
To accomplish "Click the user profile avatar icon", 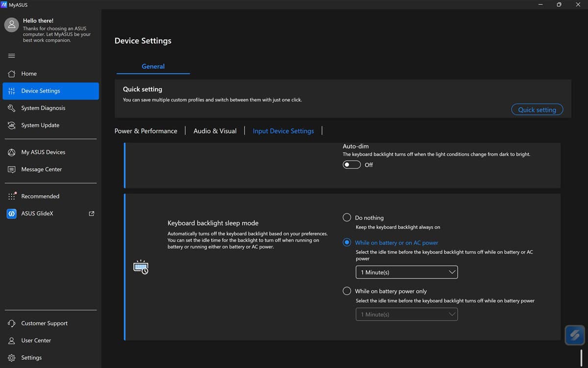I will click(x=12, y=25).
